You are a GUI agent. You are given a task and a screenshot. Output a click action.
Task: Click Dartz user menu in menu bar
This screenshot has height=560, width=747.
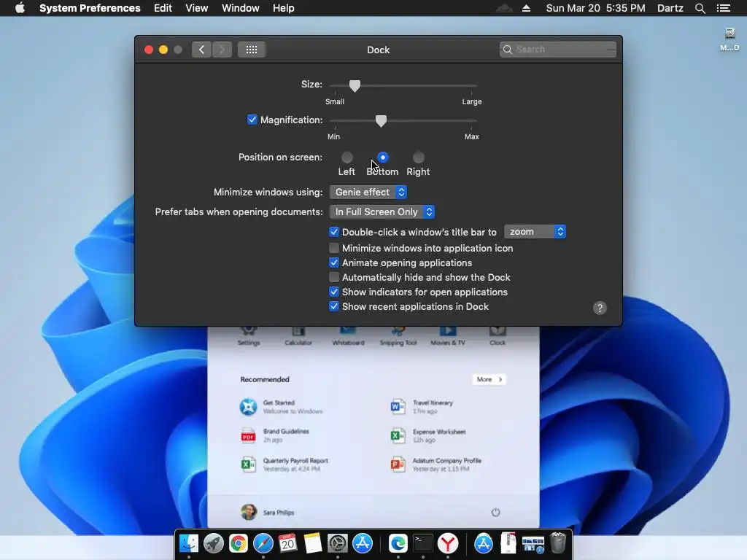coord(670,8)
